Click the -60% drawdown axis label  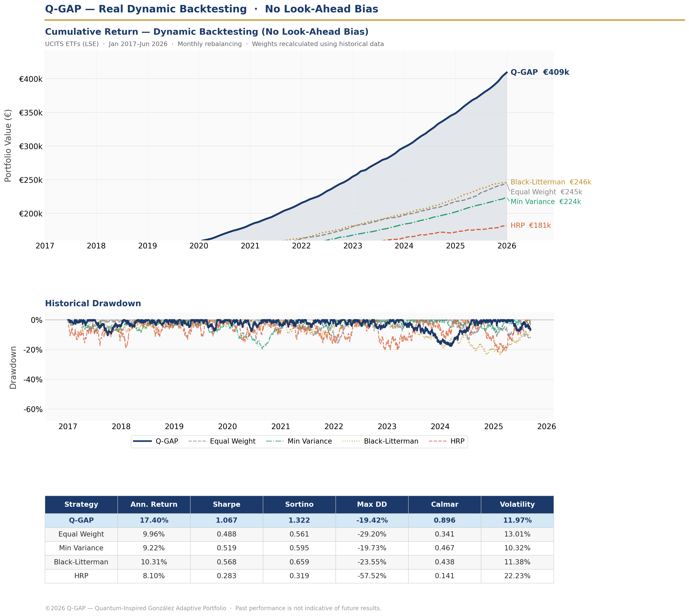(33, 409)
